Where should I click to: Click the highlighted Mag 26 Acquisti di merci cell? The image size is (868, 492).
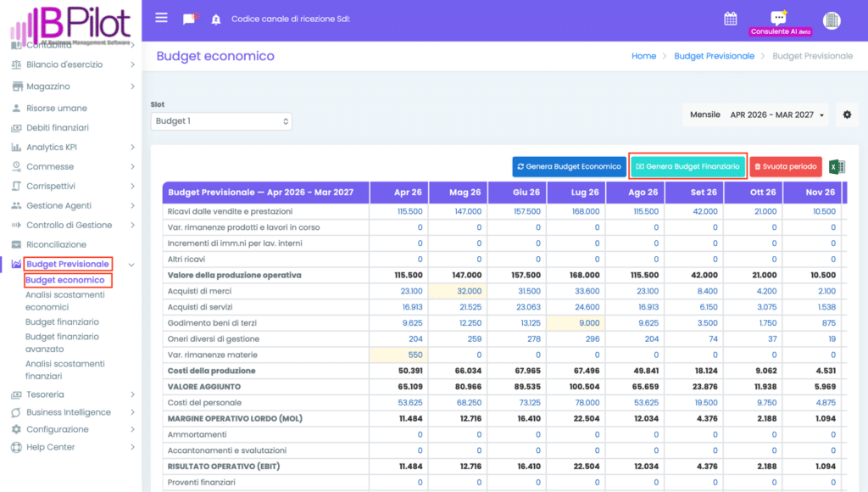459,291
